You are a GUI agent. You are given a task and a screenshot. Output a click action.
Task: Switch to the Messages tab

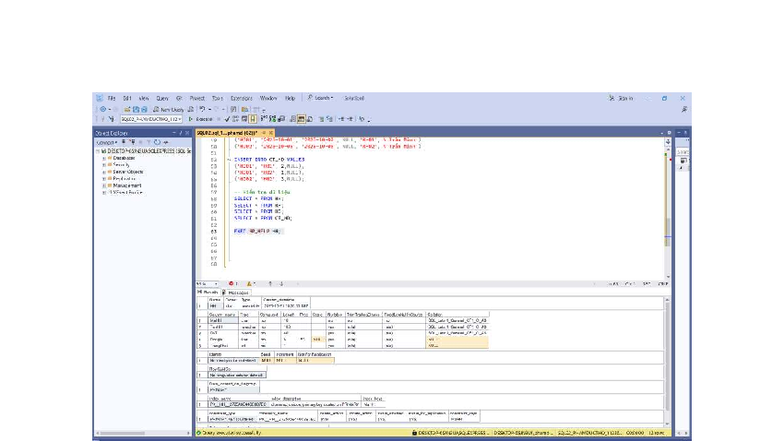coord(236,293)
